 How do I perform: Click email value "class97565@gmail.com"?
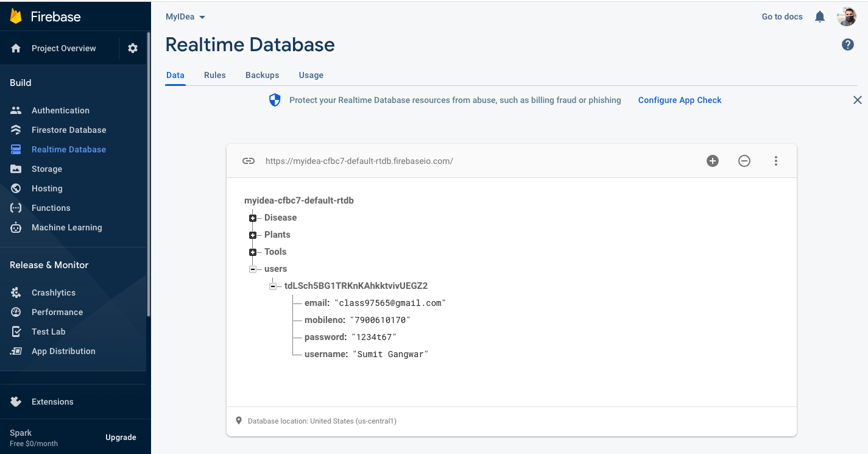pos(390,303)
